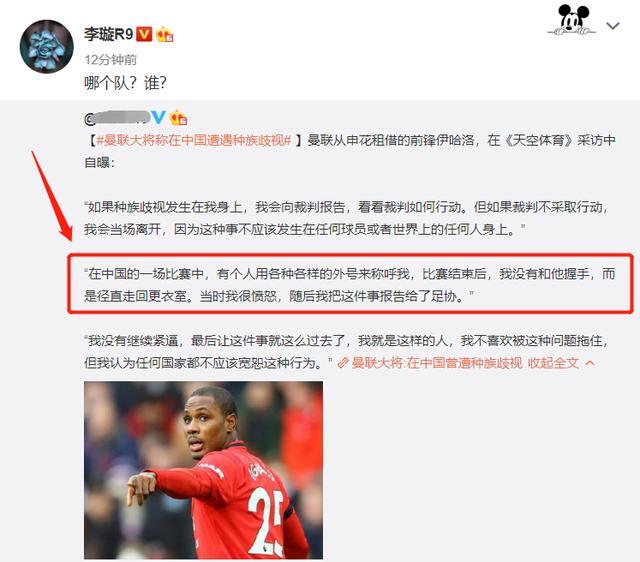Screen dimensions: 640x562
Task: Open hashtag #曼联大将称在中国遭遇种族歧视#
Action: [193, 140]
